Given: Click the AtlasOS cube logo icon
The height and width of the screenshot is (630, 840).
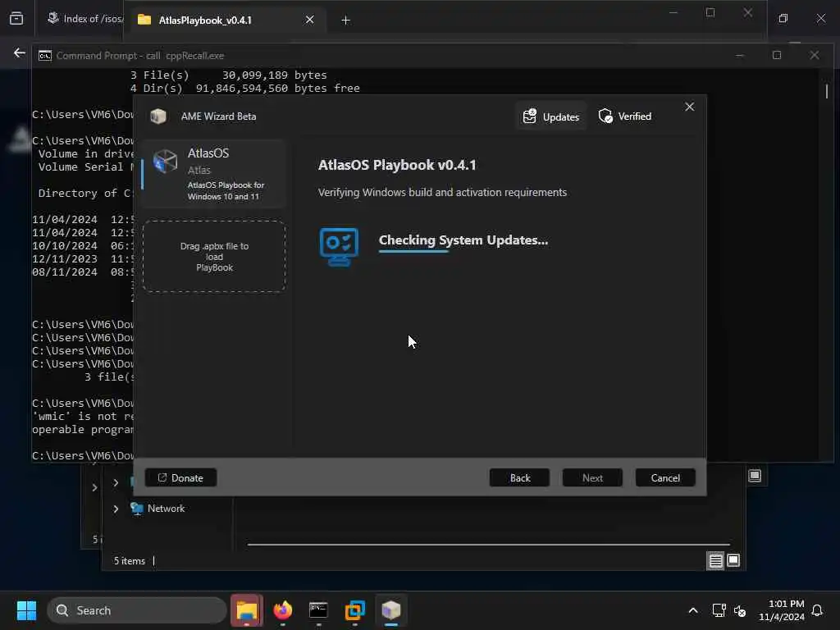Looking at the screenshot, I should (x=165, y=162).
